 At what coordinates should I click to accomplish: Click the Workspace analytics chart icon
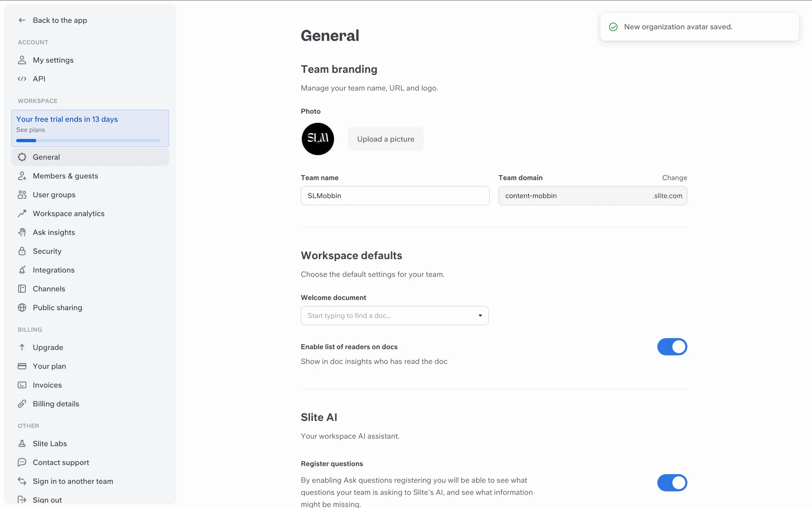click(22, 214)
